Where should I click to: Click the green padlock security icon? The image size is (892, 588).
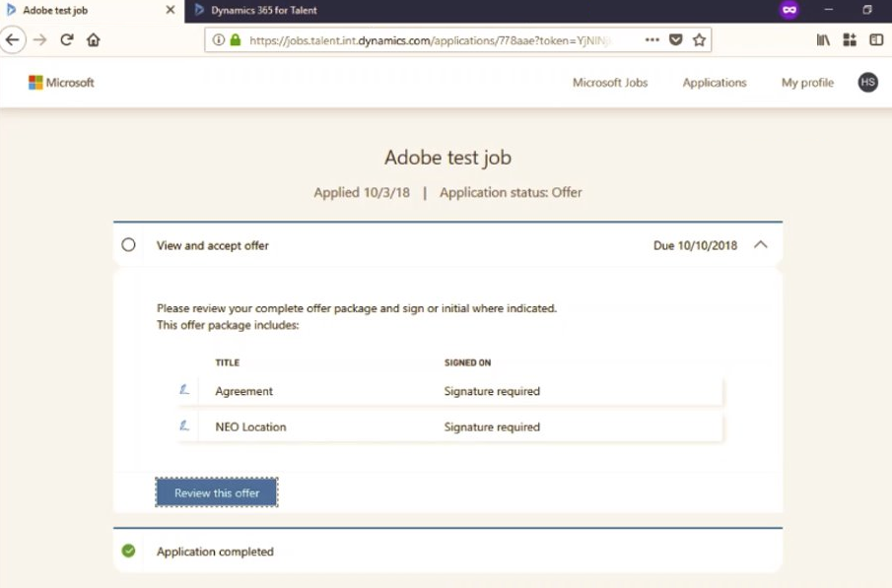point(236,39)
